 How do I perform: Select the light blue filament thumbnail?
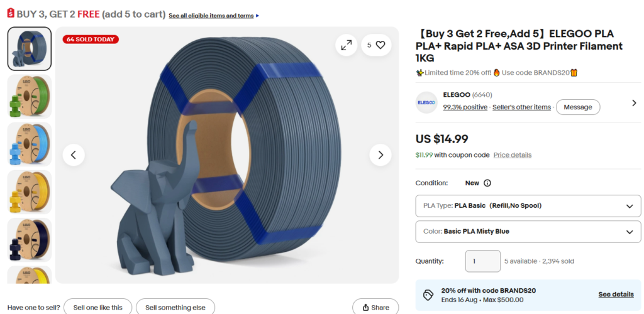click(30, 144)
